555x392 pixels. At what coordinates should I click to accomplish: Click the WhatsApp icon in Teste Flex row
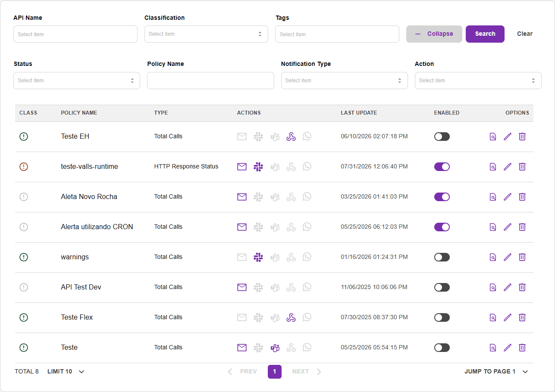pyautogui.click(x=307, y=317)
